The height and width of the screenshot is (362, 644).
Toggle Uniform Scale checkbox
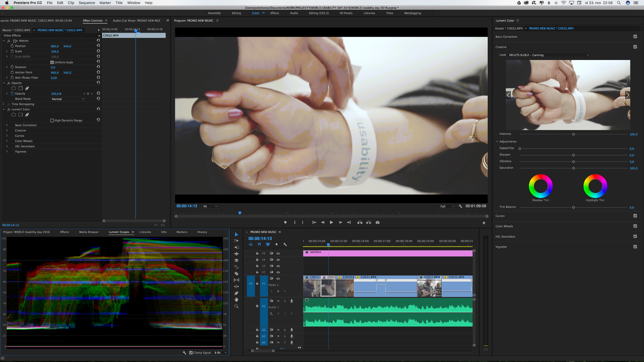click(52, 62)
